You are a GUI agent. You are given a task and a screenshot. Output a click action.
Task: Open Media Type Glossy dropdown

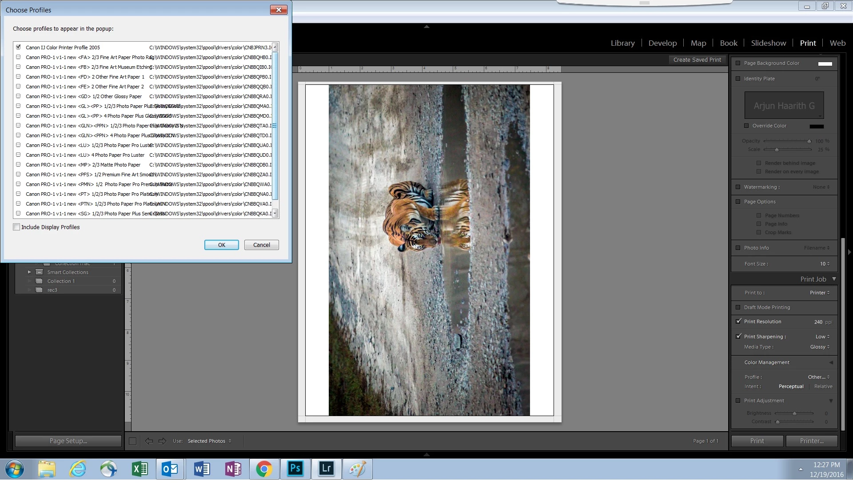click(x=820, y=347)
